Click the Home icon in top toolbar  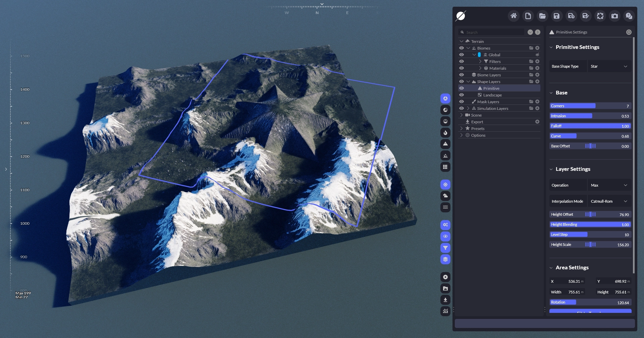pos(513,16)
